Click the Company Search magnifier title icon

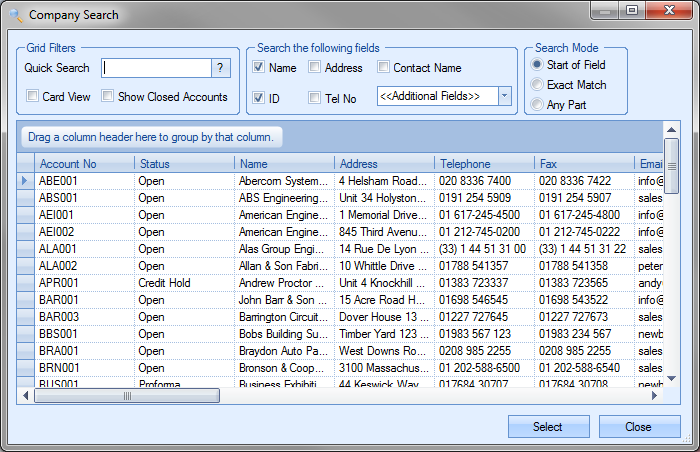click(15, 15)
